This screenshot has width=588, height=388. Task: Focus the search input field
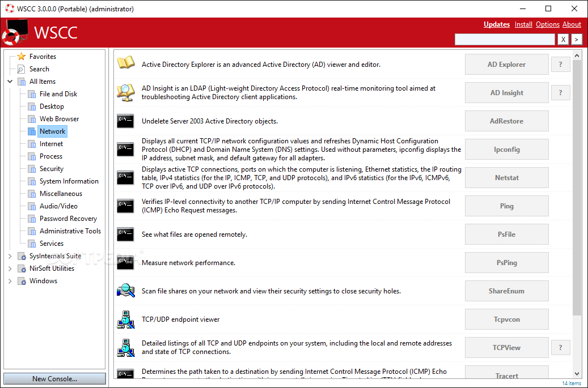click(505, 39)
